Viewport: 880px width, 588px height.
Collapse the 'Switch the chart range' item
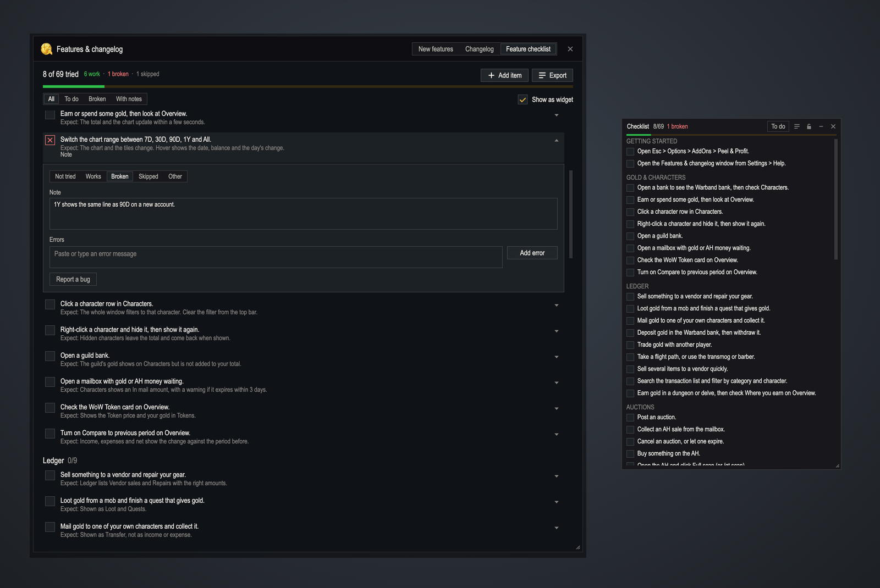click(557, 141)
